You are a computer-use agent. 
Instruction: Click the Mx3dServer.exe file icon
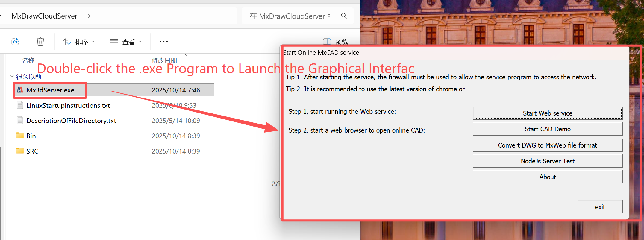(x=20, y=90)
